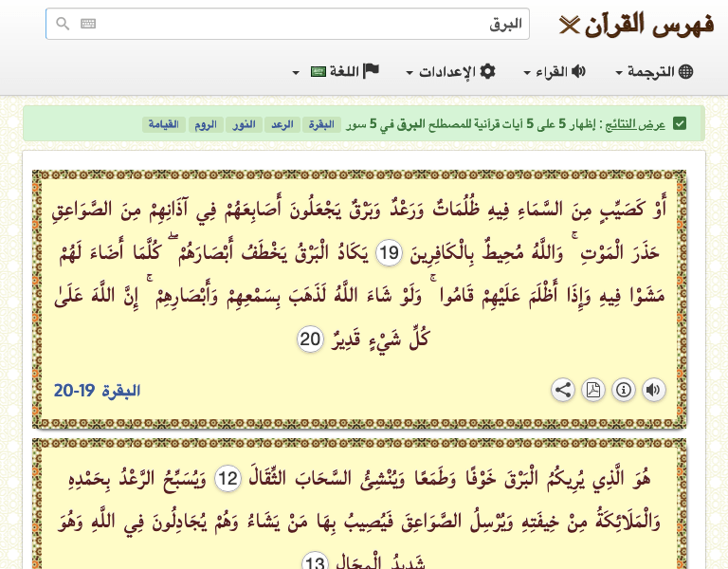Export verses as PDF
The image size is (728, 569).
coord(593,390)
